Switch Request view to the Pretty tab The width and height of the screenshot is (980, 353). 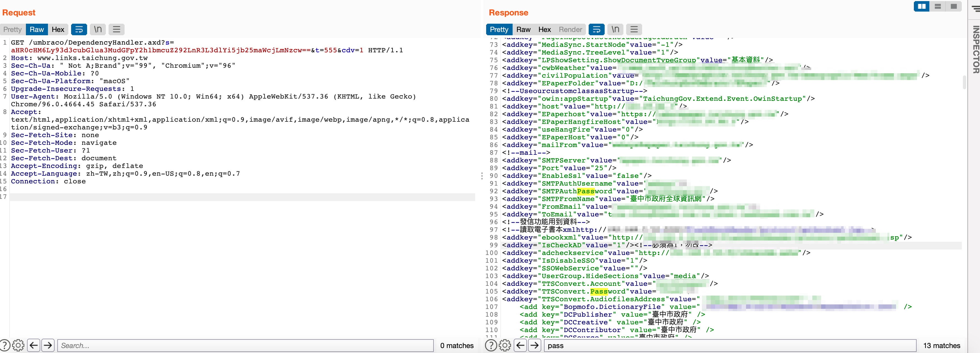(x=13, y=29)
